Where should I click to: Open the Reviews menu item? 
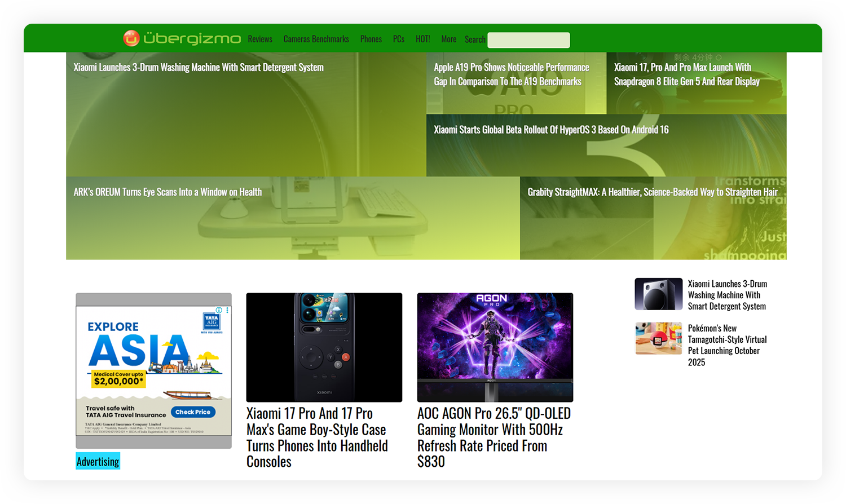click(260, 39)
